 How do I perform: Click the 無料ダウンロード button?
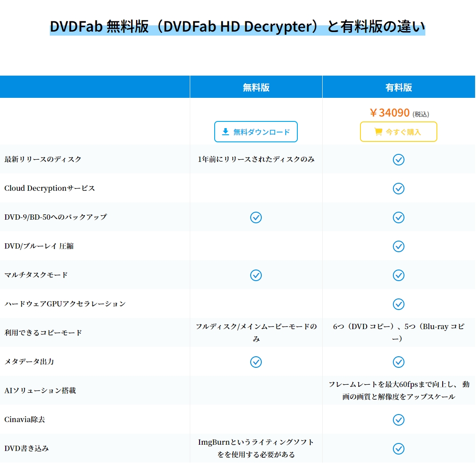(256, 132)
